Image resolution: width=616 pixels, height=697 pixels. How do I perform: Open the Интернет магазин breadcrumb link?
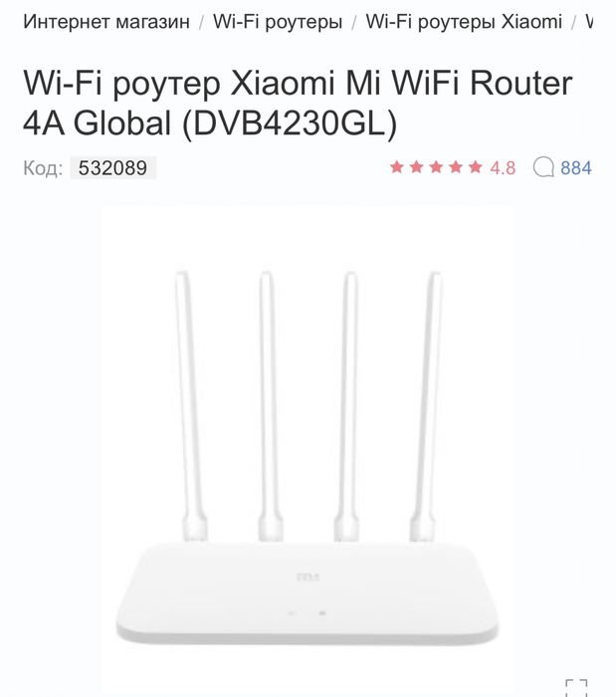point(106,21)
